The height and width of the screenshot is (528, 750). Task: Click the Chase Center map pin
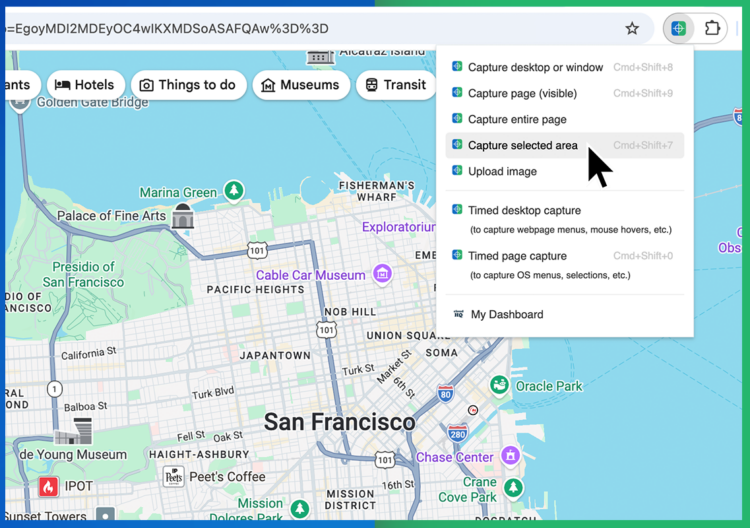511,457
